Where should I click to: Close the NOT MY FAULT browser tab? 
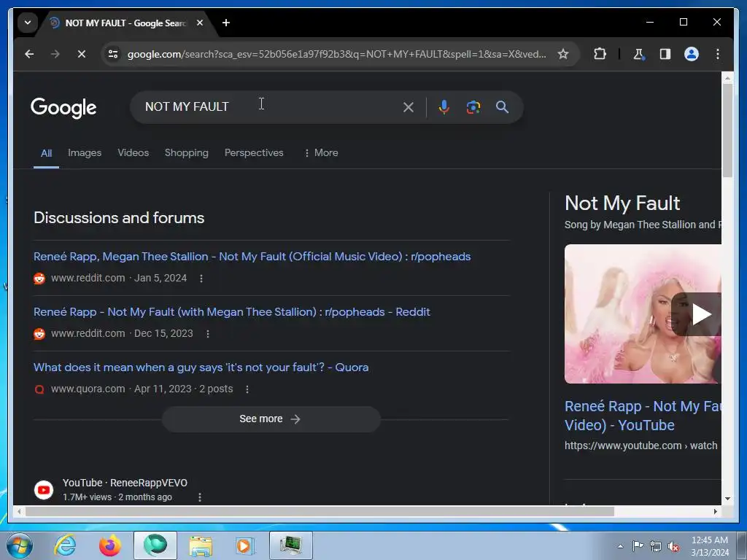click(200, 23)
